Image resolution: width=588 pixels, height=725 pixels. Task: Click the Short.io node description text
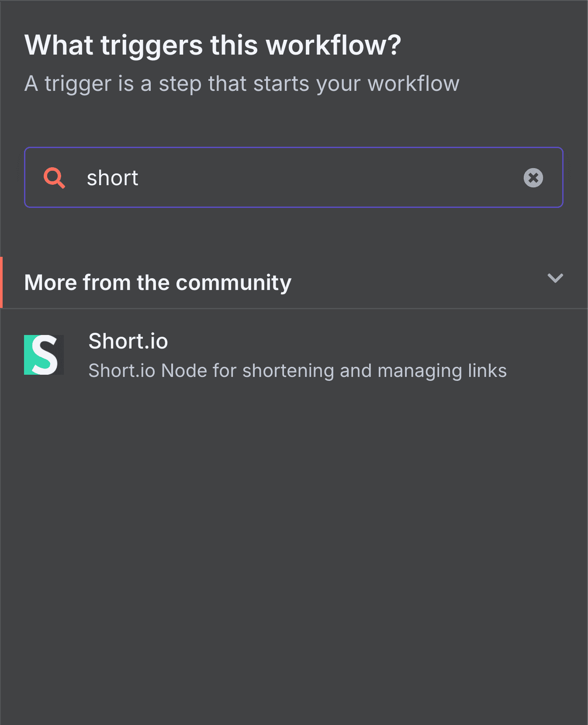click(297, 370)
